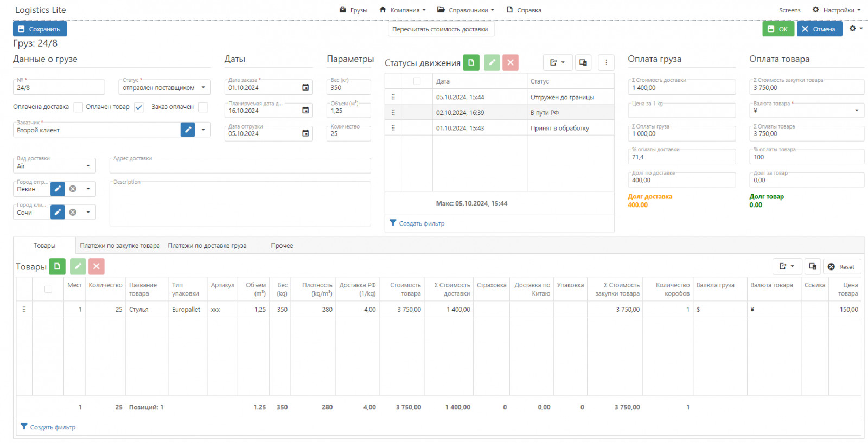Expand the Заказчик dropdown arrow
This screenshot has width=868, height=443.
tap(203, 130)
